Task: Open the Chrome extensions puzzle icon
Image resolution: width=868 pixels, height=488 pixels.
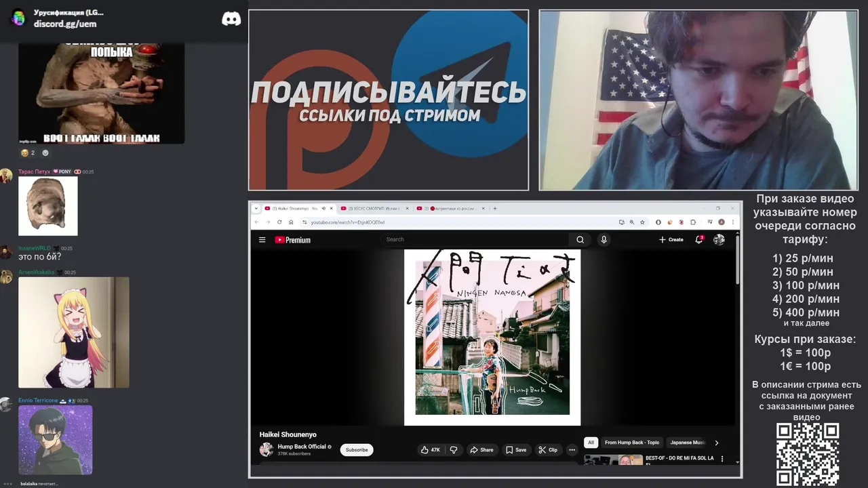Action: (692, 222)
